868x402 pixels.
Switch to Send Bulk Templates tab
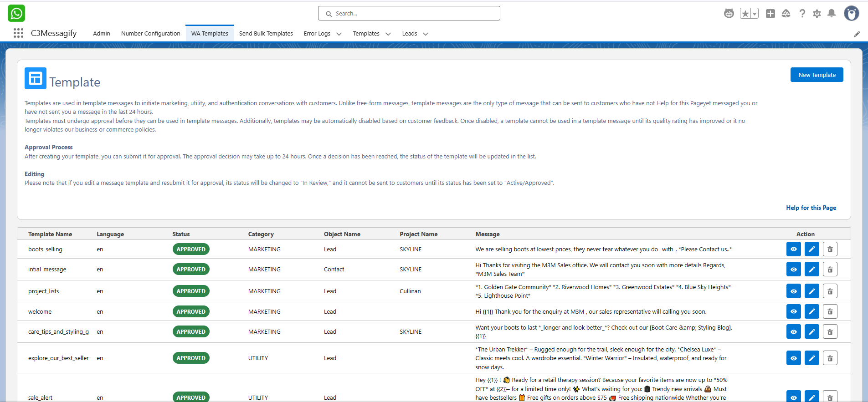click(266, 33)
